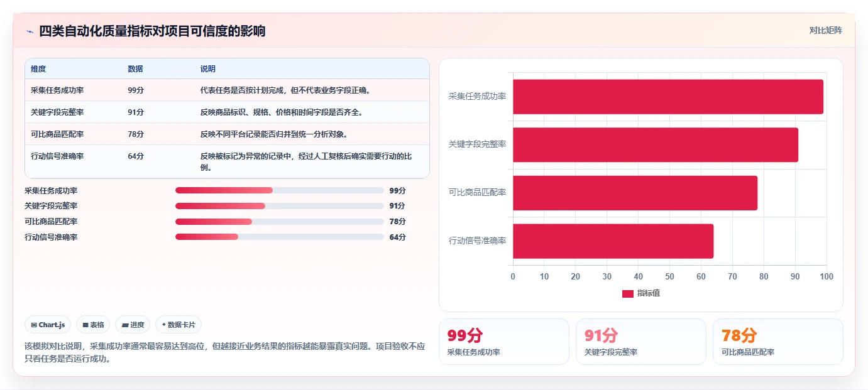
Task: Click the 关键字段完整率 chart bar
Action: click(x=656, y=144)
